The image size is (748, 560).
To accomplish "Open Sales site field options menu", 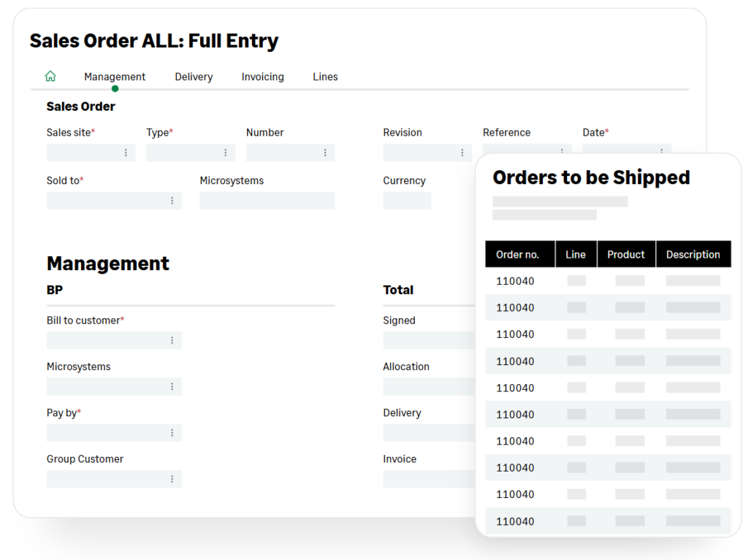I will (x=126, y=153).
